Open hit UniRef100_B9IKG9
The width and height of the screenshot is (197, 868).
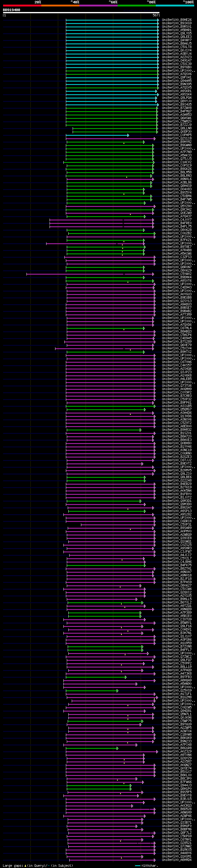click(177, 23)
